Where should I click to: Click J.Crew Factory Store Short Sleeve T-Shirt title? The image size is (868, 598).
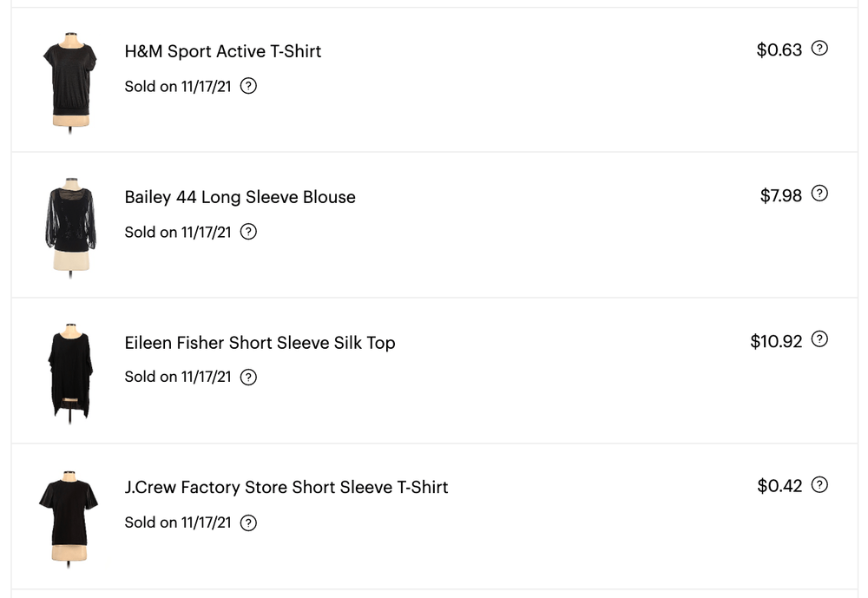[x=286, y=488]
